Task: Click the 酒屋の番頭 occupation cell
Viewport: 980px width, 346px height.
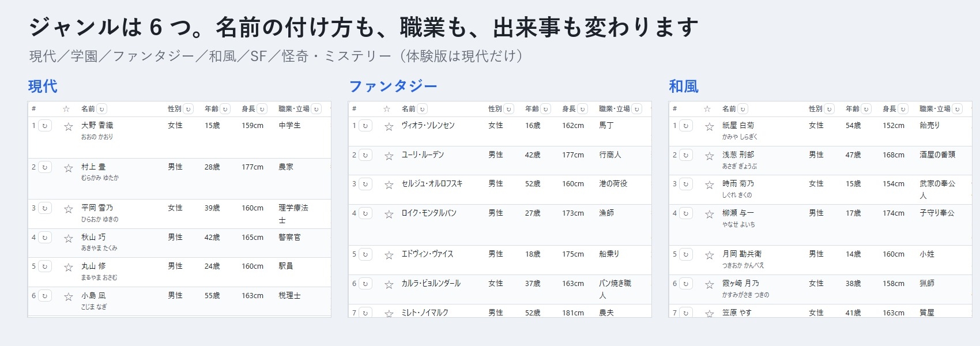Action: [x=937, y=155]
